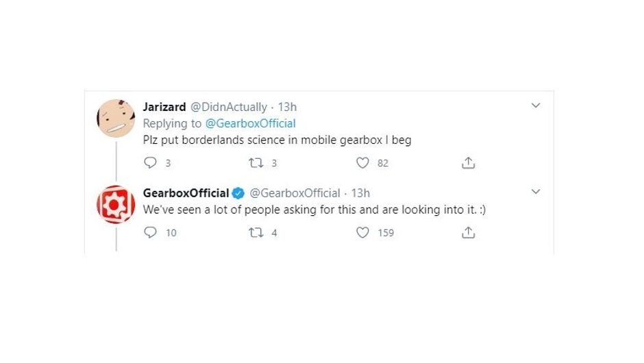Screen dimensions: 644x363
Task: Retweet Jarizard's borderlands science tweet
Action: (256, 163)
